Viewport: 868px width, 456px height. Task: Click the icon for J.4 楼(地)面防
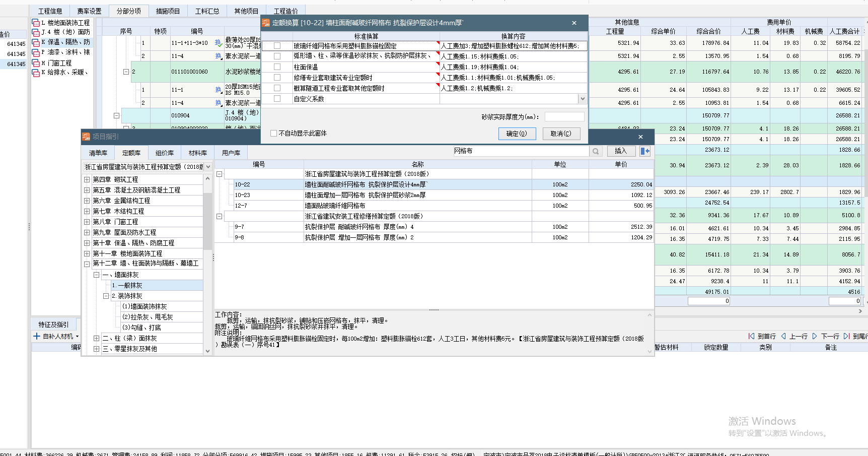point(36,32)
